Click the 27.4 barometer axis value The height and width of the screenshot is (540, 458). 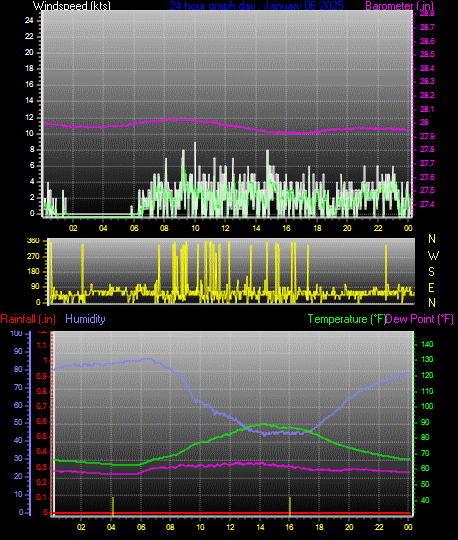427,204
